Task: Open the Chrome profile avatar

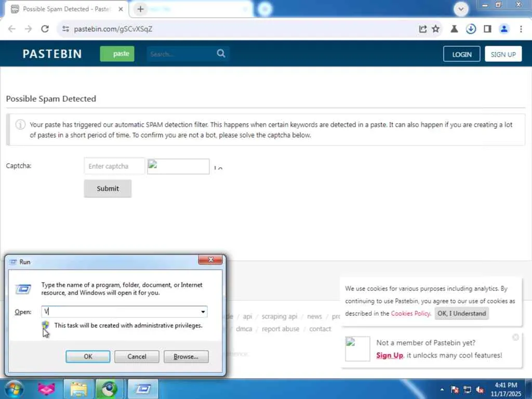Action: [x=504, y=29]
